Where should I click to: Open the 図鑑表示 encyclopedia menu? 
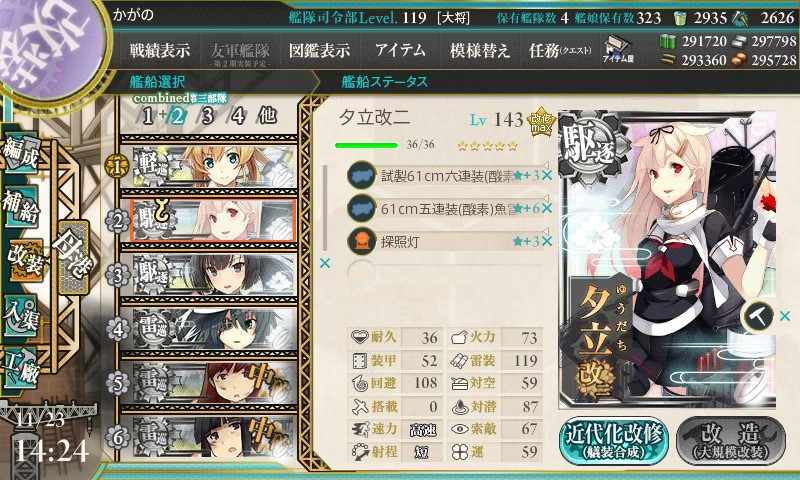pyautogui.click(x=319, y=50)
